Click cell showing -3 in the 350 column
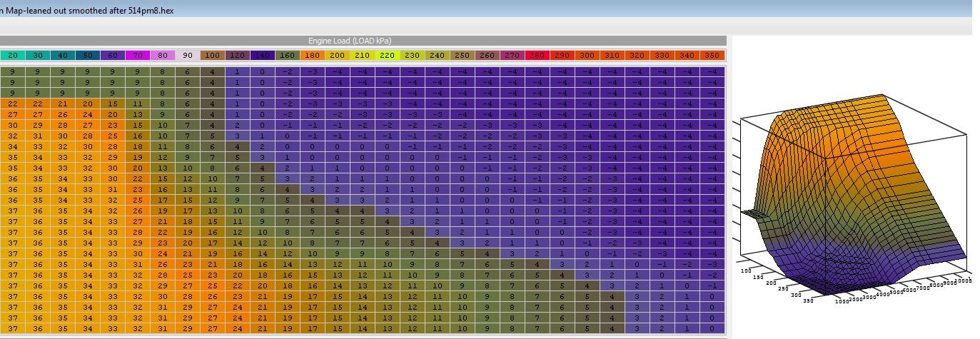Viewport: 980px width, 339px height. click(x=712, y=264)
